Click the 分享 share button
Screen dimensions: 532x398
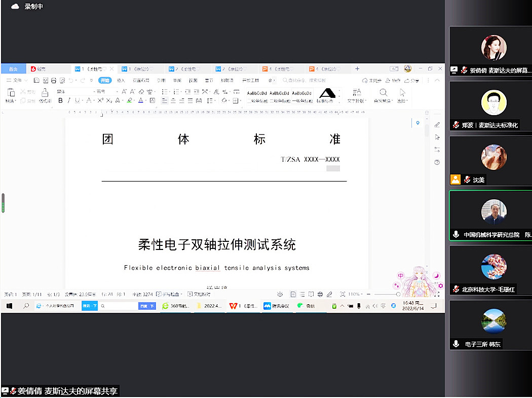click(412, 81)
